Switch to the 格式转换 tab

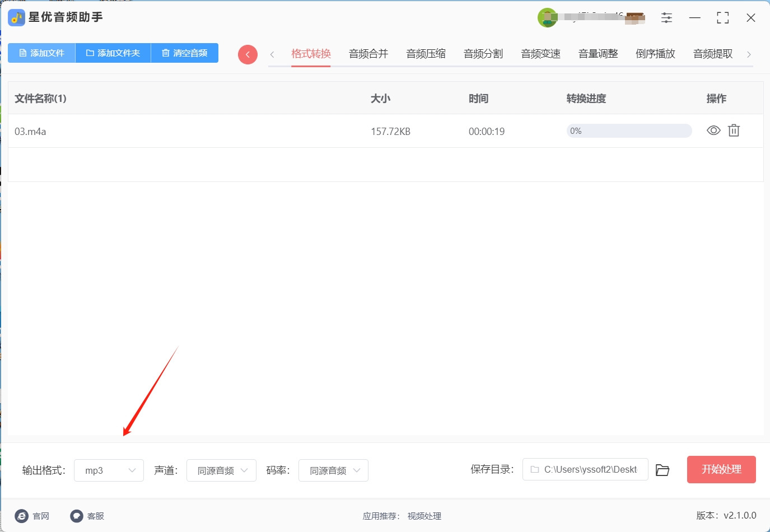[x=311, y=54]
